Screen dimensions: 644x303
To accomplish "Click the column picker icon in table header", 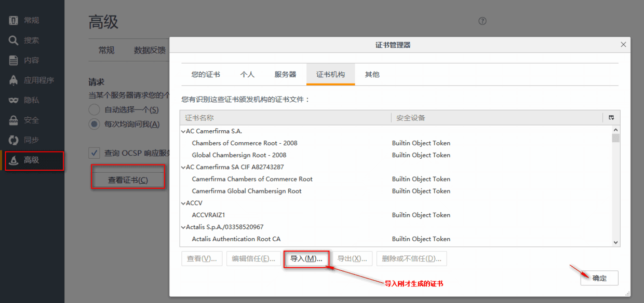I will point(611,118).
